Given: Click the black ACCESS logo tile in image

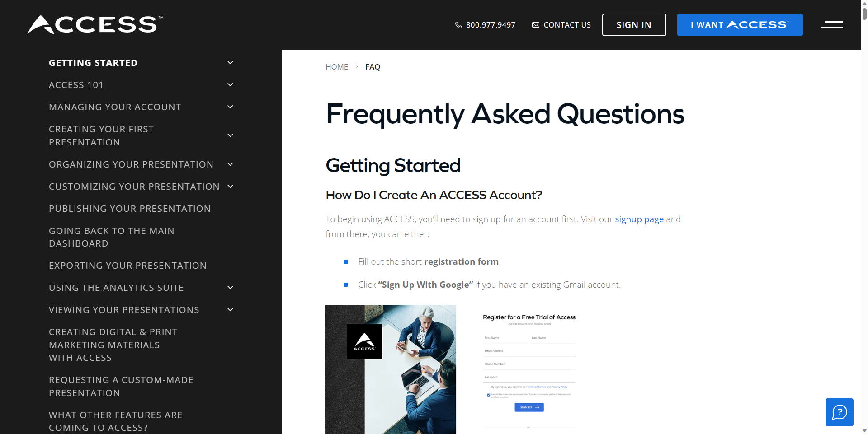Looking at the screenshot, I should coord(364,341).
